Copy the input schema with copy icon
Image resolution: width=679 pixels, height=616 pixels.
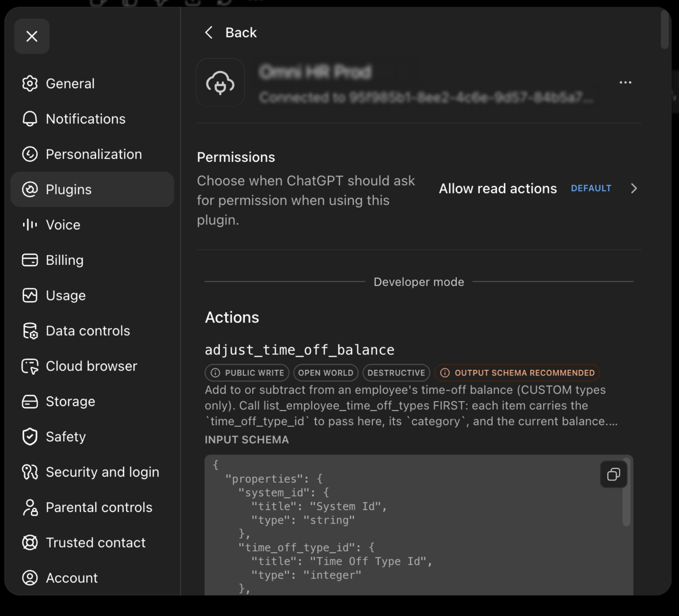point(614,474)
